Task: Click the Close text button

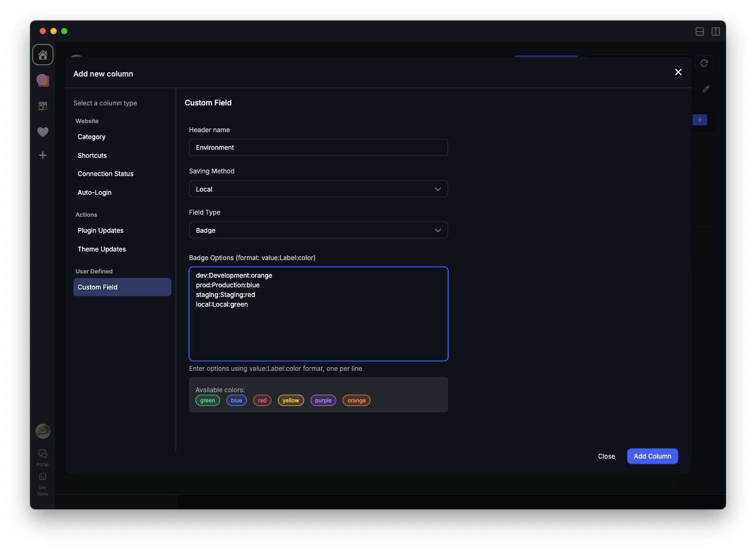Action: (606, 456)
